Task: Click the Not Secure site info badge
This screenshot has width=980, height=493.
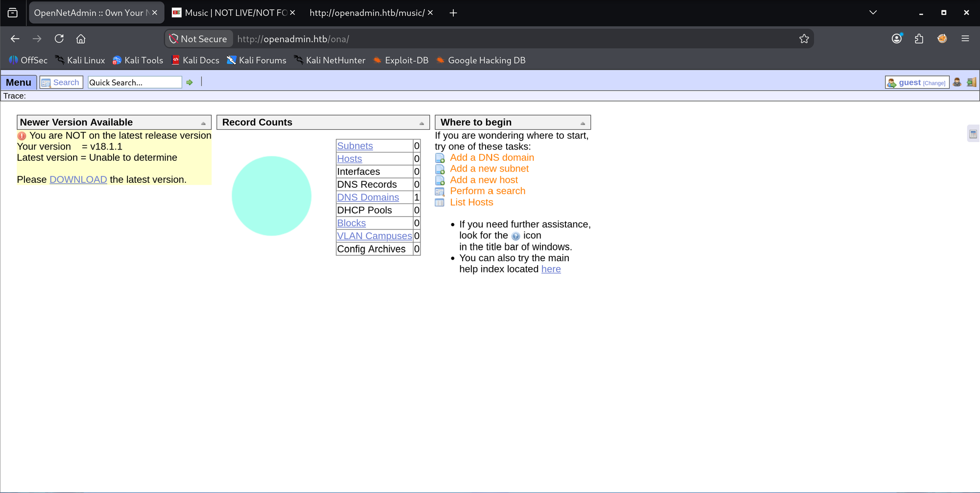Action: (199, 39)
